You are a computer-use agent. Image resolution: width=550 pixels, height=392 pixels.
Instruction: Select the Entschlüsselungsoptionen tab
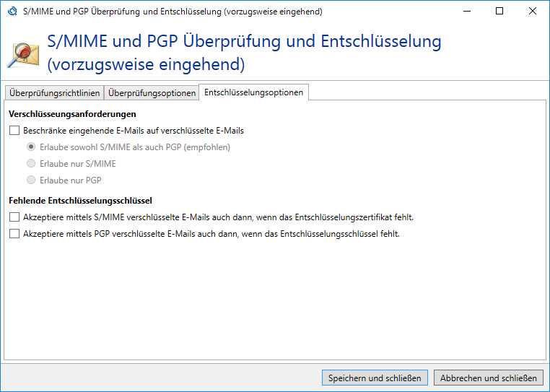[x=253, y=92]
